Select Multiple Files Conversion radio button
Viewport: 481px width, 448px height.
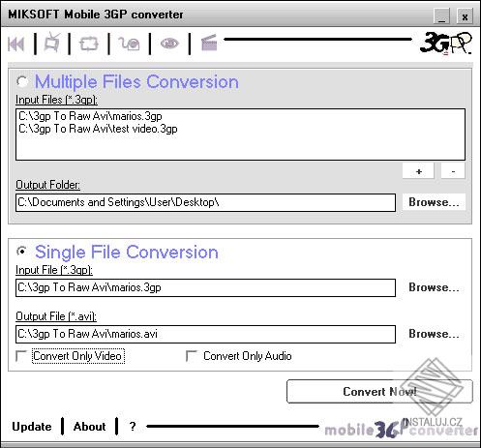(x=22, y=81)
